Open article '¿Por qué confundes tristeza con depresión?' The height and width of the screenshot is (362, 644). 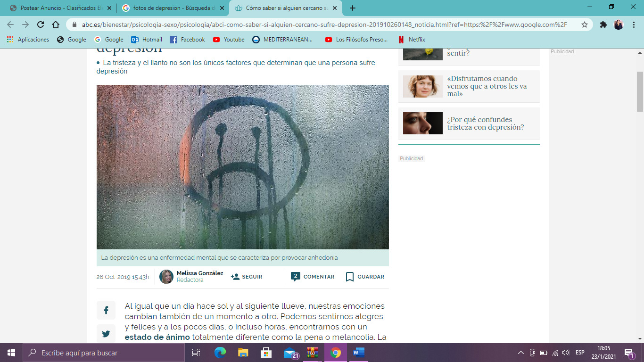pos(486,123)
